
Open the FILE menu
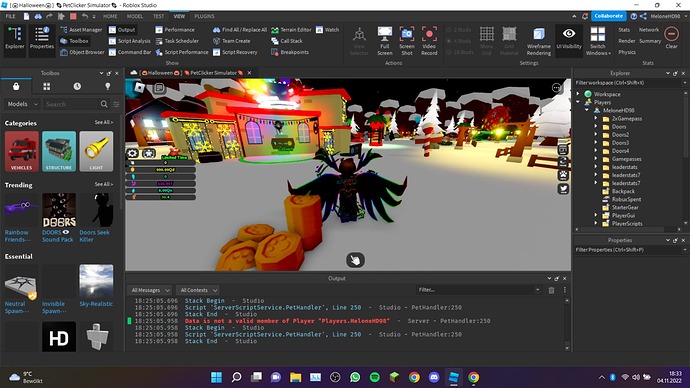[x=11, y=16]
